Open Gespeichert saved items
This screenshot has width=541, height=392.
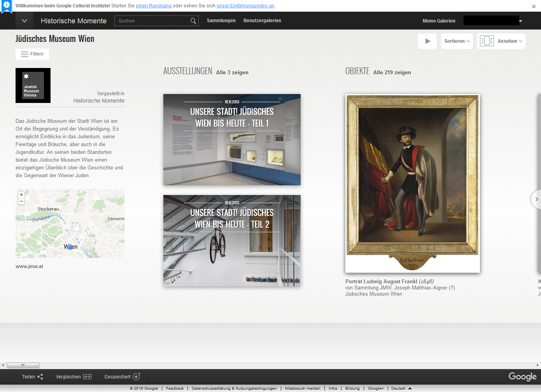122,377
